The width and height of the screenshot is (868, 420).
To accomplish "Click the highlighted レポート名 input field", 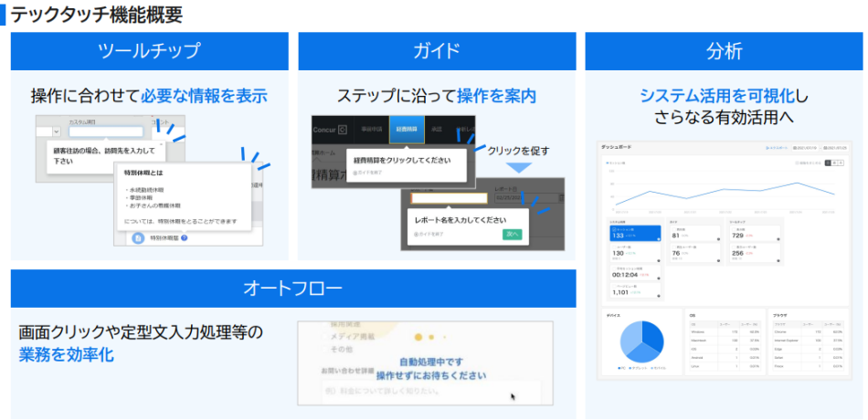I will point(448,197).
